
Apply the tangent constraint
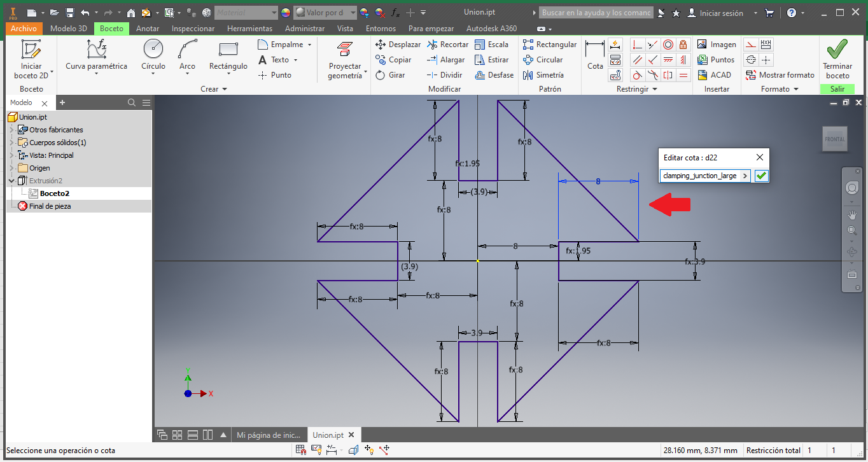[x=637, y=75]
